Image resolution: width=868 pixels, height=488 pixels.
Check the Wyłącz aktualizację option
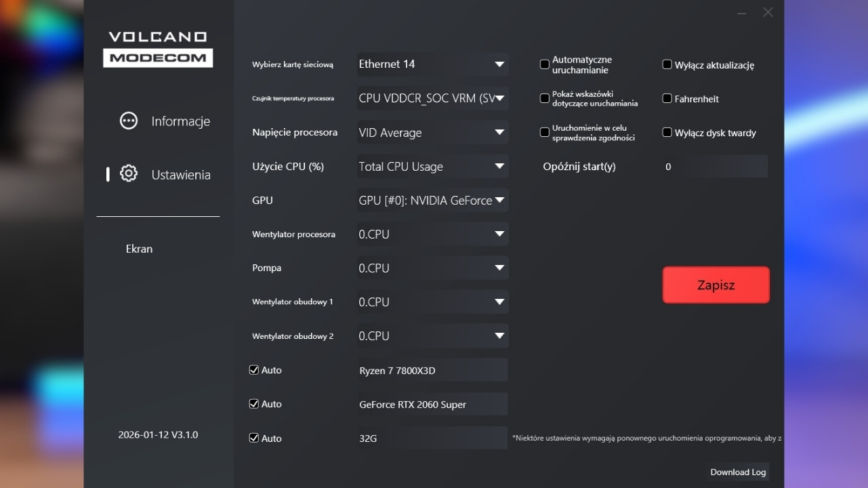[x=667, y=64]
